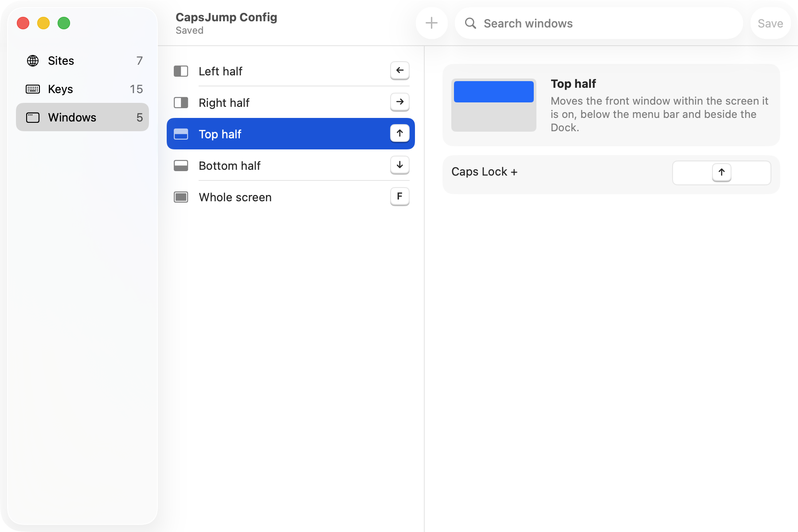Zoom the window with the green button

[x=64, y=23]
